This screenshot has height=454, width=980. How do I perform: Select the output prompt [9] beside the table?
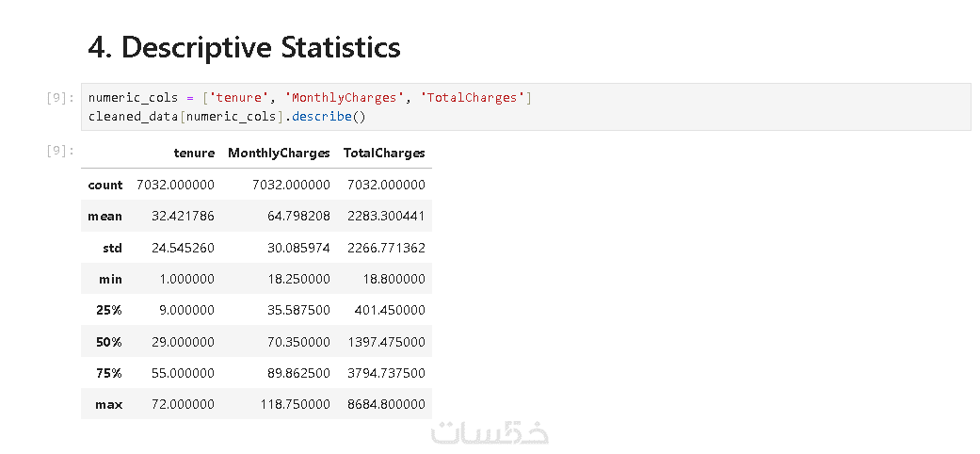pos(59,151)
